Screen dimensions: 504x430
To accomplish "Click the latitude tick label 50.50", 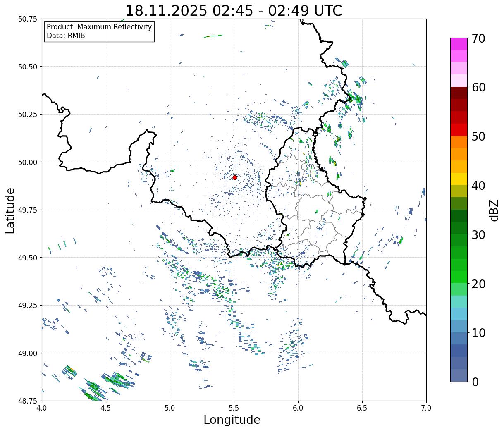I will (x=27, y=67).
